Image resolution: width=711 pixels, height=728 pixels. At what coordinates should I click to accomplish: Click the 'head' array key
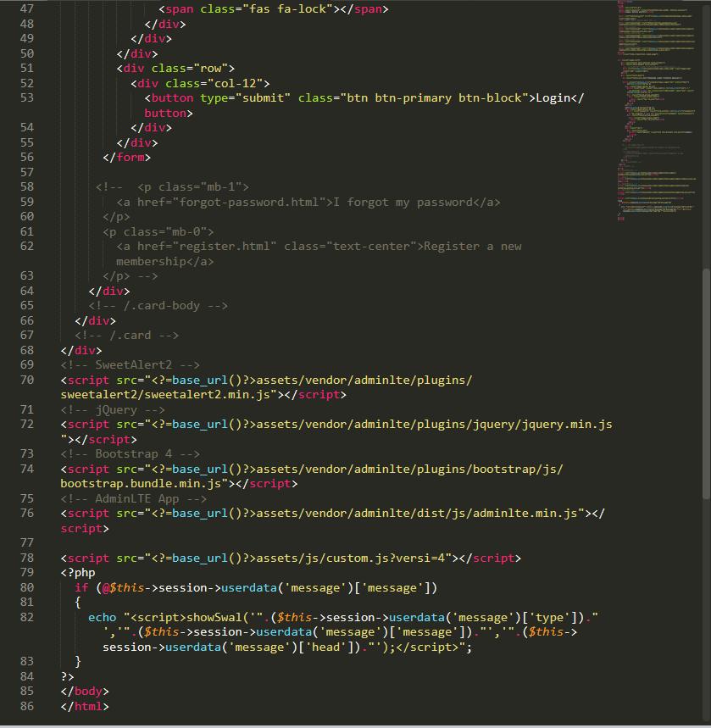click(326, 647)
